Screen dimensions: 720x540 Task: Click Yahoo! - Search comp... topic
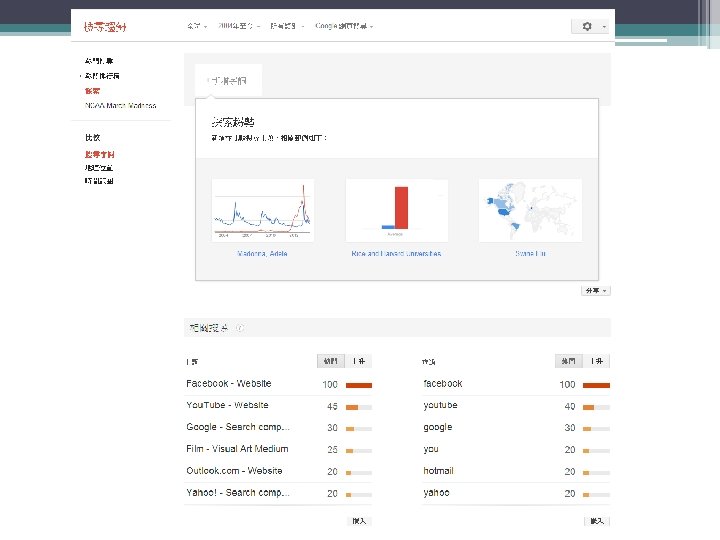238,493
